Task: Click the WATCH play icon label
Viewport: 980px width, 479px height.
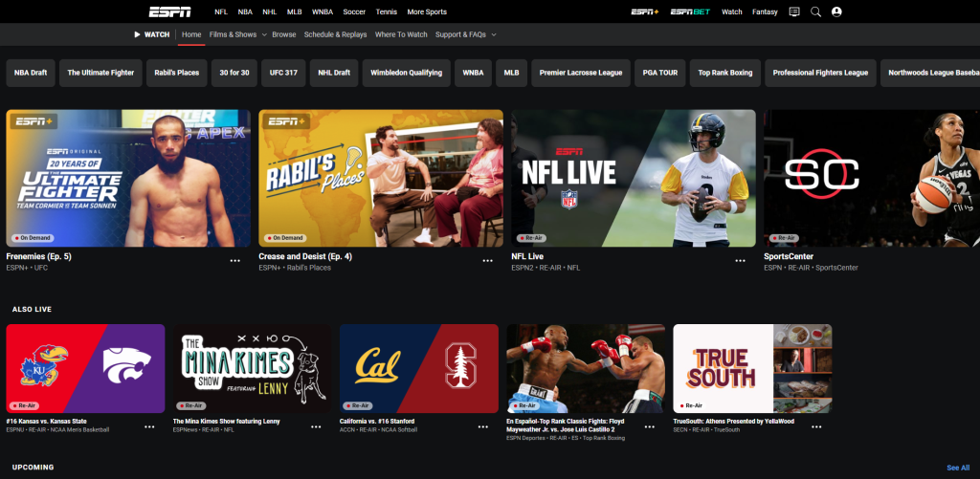Action: pos(151,34)
